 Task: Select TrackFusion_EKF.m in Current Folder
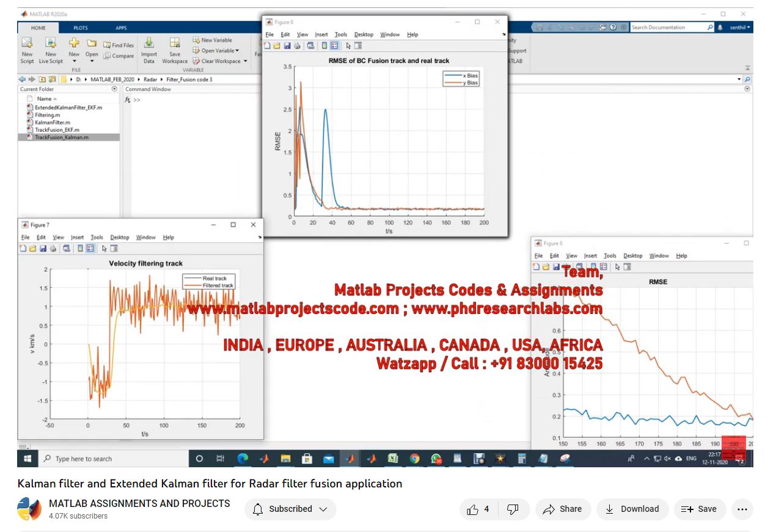pos(57,129)
